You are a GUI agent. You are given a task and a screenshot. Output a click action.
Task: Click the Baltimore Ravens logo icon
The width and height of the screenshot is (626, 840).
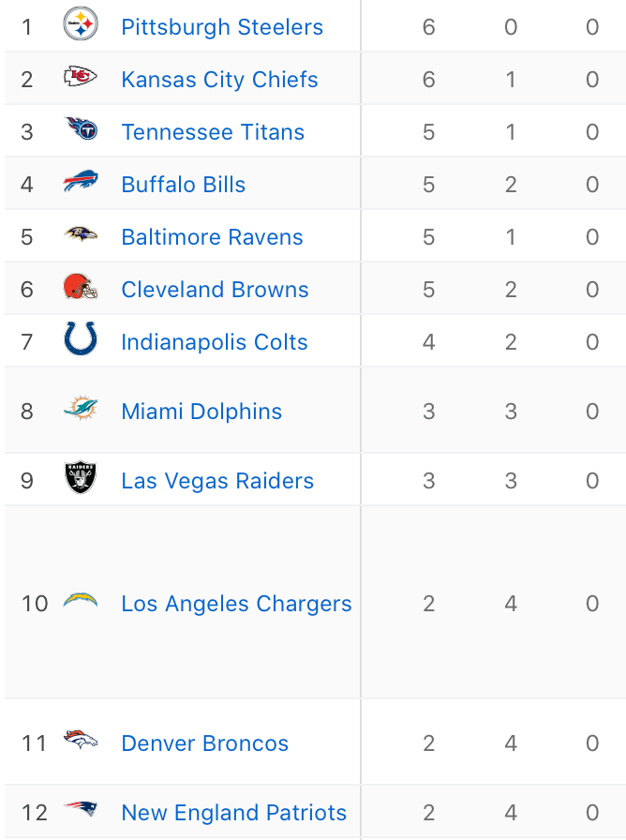81,234
